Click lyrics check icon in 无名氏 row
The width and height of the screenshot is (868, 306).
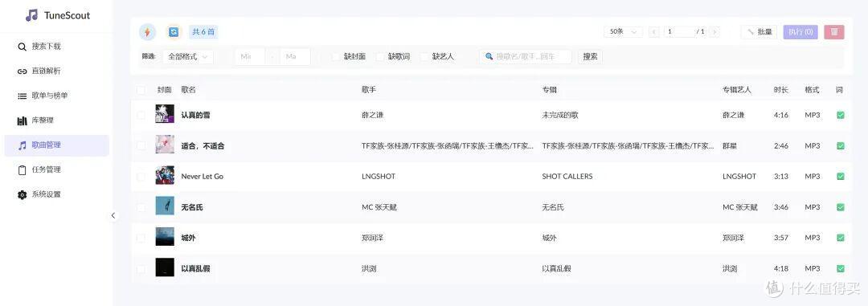[x=841, y=207]
